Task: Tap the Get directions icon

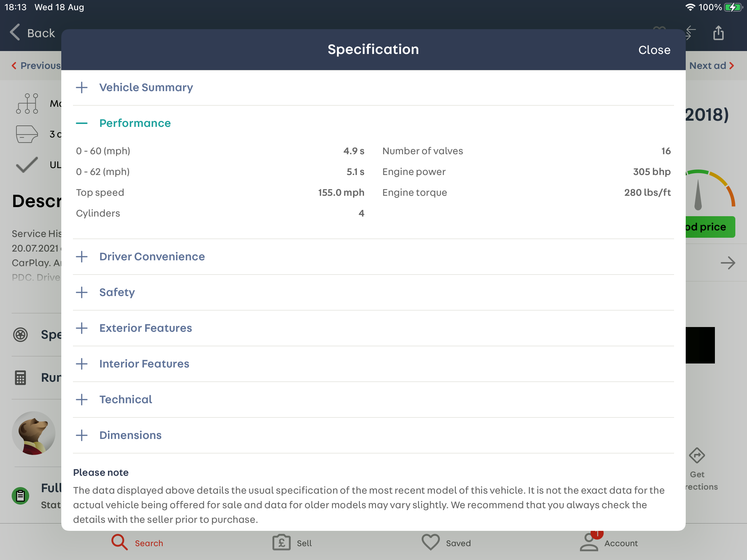Action: [697, 456]
